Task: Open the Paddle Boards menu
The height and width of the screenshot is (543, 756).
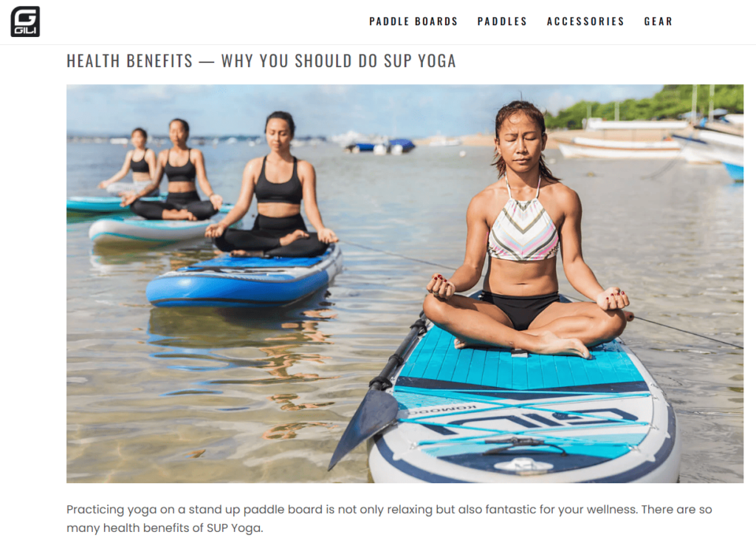Action: (x=413, y=21)
